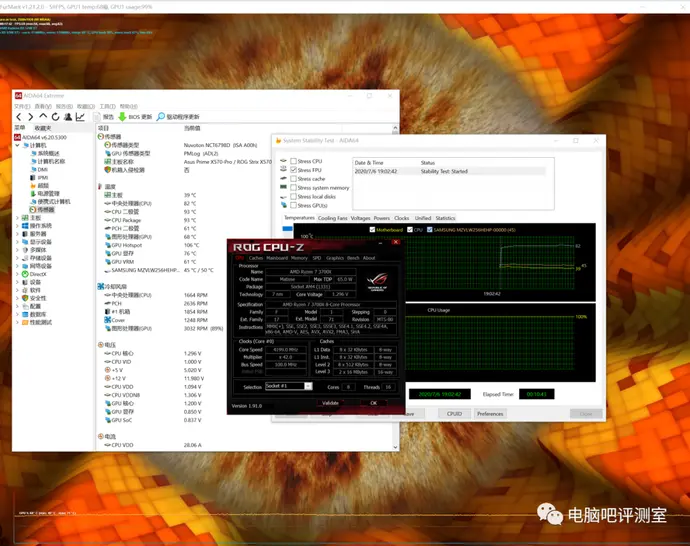Viewport: 690px width, 546px height.
Task: Click the refresh icon in AIDA64 toolbar
Action: (55, 117)
